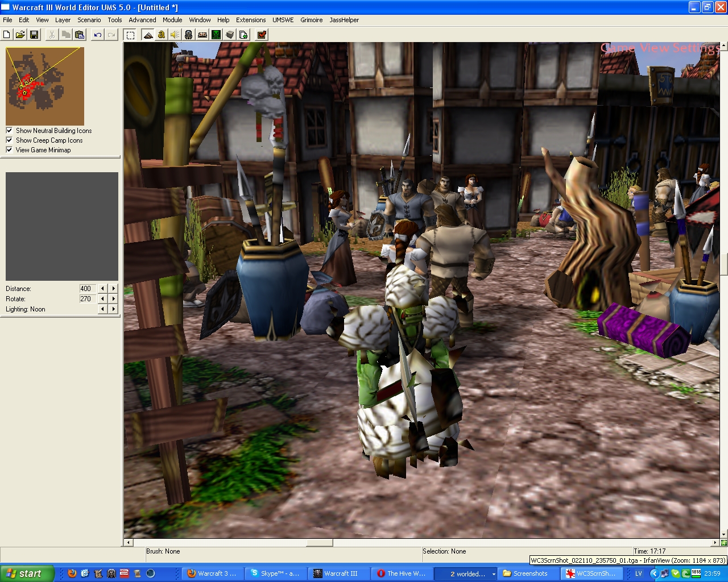728x582 pixels.
Task: Open the Extensions menu
Action: click(x=251, y=20)
